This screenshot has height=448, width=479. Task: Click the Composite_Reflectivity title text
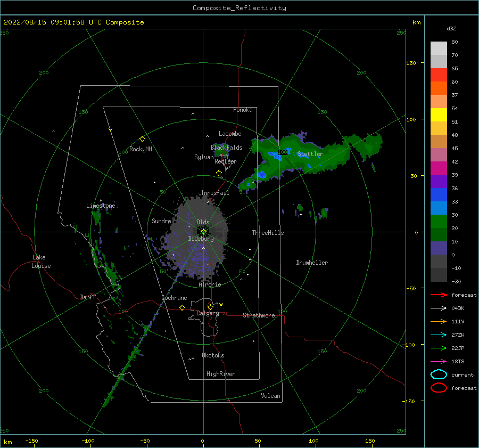coord(240,8)
